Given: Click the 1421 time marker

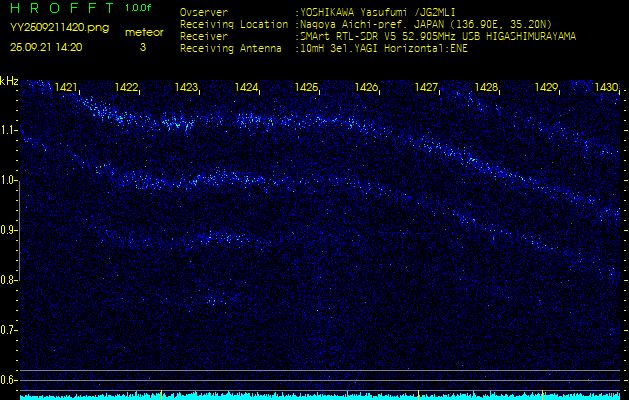Looking at the screenshot, I should pyautogui.click(x=67, y=88).
